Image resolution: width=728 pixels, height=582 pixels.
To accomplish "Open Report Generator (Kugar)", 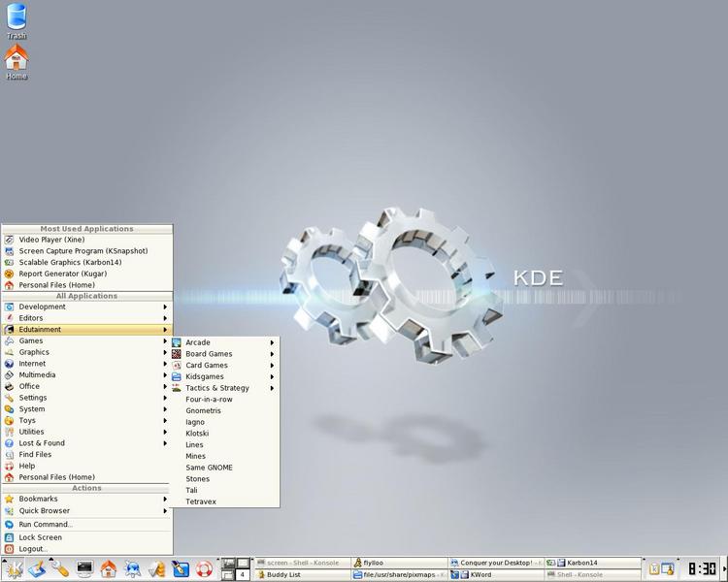I will click(x=86, y=274).
